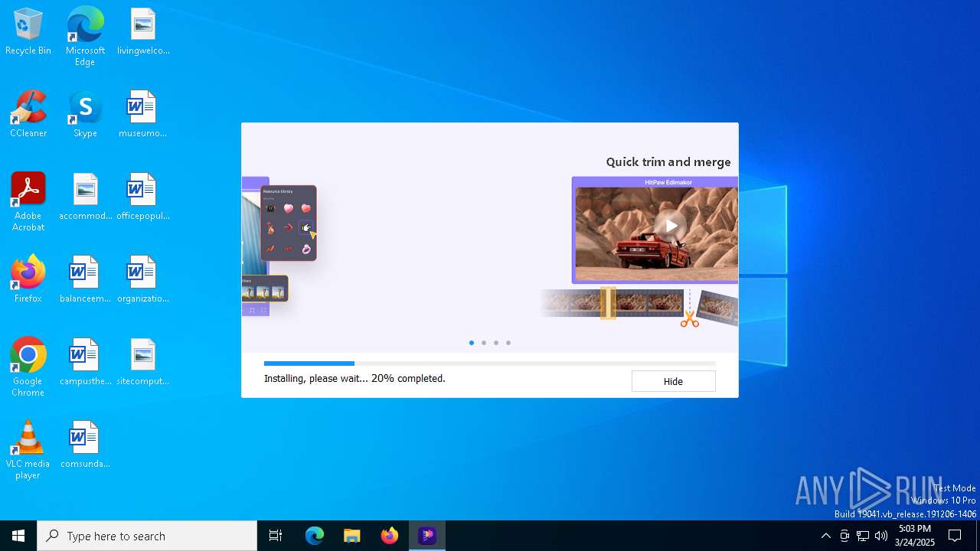The image size is (980, 551).
Task: Click the scissors icon on the filmstrip
Action: 690,318
